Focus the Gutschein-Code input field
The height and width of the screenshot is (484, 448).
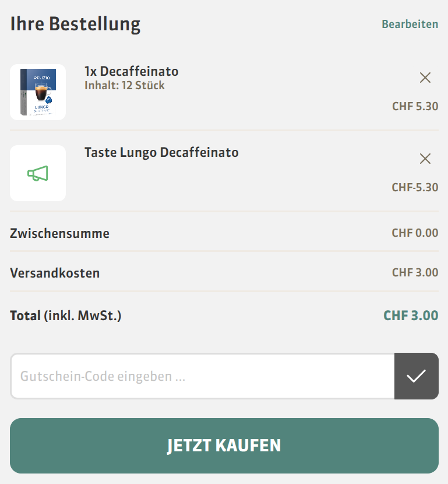click(x=202, y=376)
